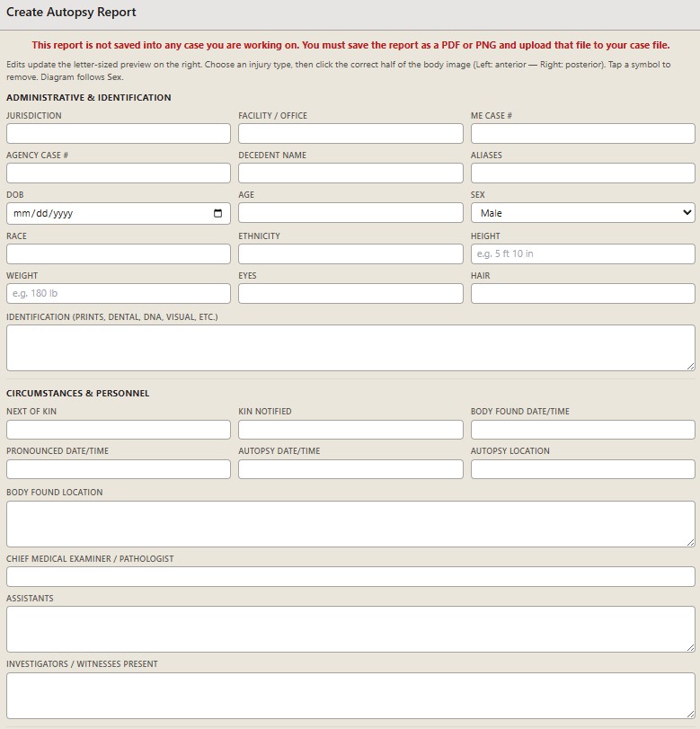Focus the Investigators / Witnesses Present textarea
This screenshot has width=700, height=729.
click(x=350, y=696)
